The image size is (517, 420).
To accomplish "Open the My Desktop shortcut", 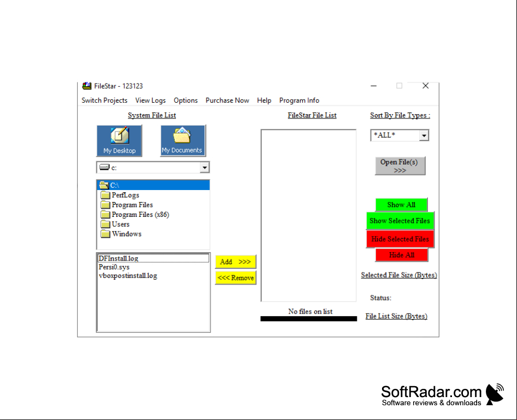I will (119, 141).
